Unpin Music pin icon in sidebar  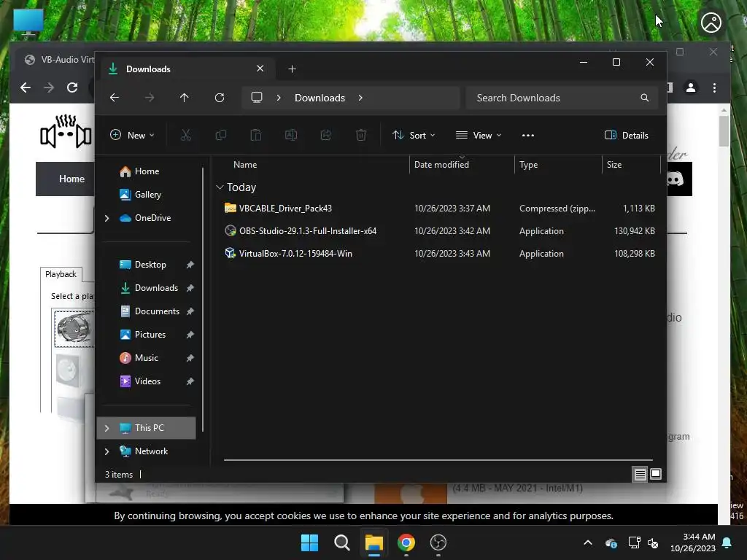[x=190, y=358]
